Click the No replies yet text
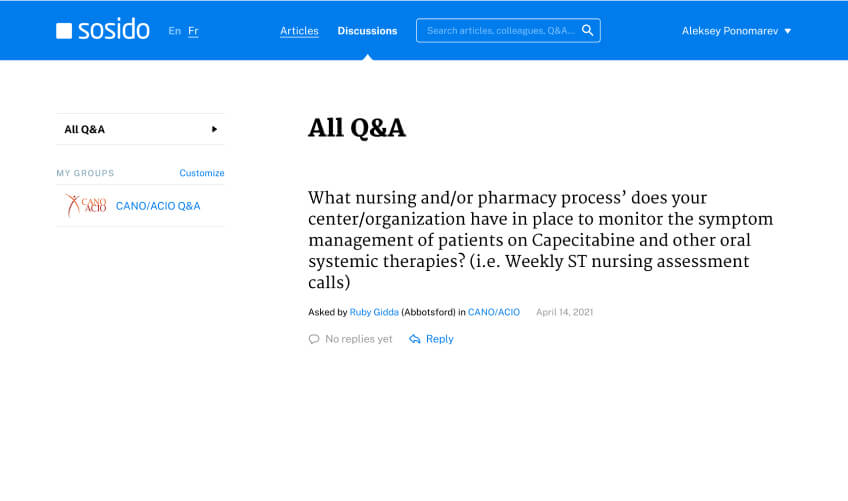The image size is (848, 501). coord(358,339)
